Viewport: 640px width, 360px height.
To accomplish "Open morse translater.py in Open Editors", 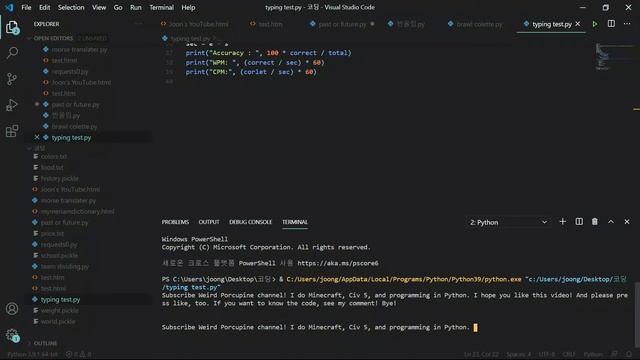I will point(79,49).
